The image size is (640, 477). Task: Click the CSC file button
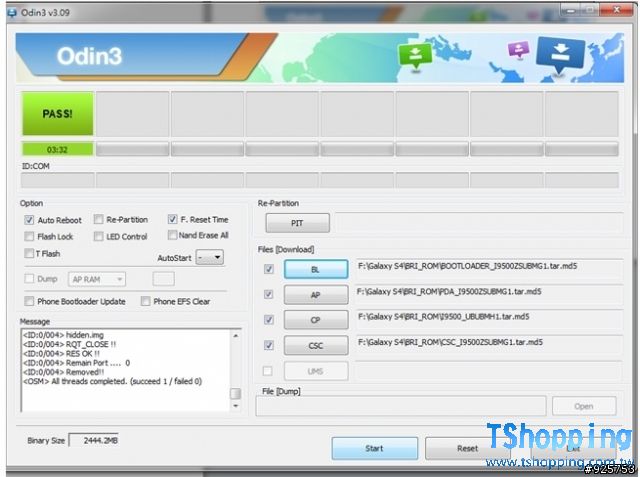click(x=316, y=346)
